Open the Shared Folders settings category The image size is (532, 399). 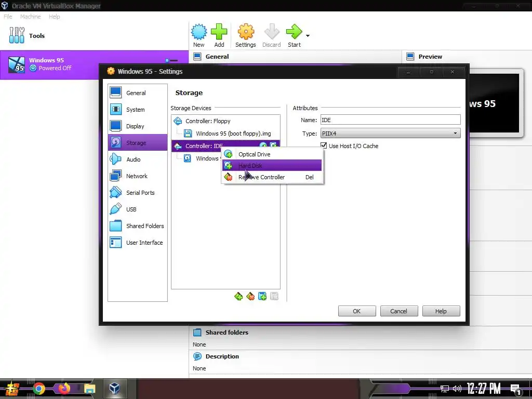coord(137,226)
